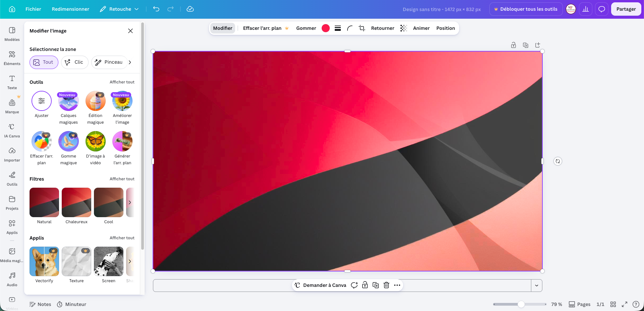Open the transparency checkerboard icon

click(x=404, y=28)
